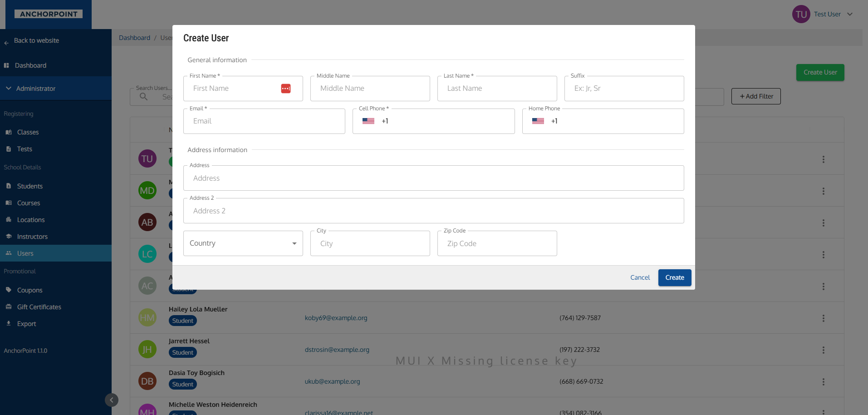Viewport: 868px width, 415px height.
Task: Open the Cell Phone country flag selector
Action: [x=368, y=121]
